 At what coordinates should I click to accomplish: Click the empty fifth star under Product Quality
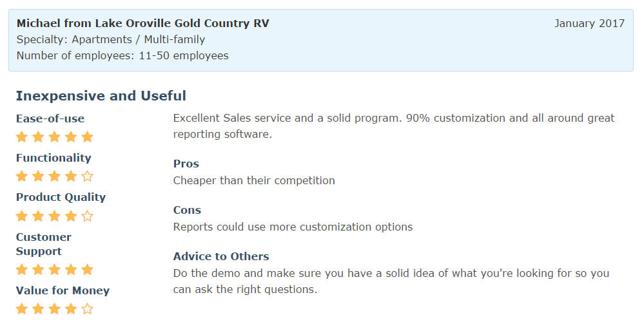[x=88, y=216]
